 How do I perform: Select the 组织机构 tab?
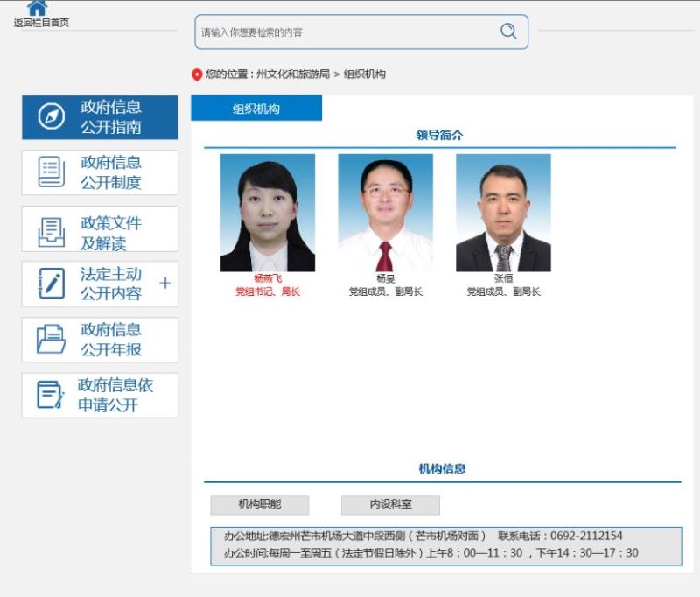coord(256,109)
